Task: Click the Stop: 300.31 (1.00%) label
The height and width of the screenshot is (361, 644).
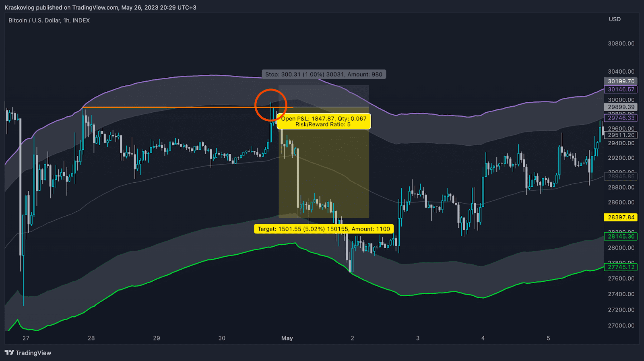Action: (324, 74)
